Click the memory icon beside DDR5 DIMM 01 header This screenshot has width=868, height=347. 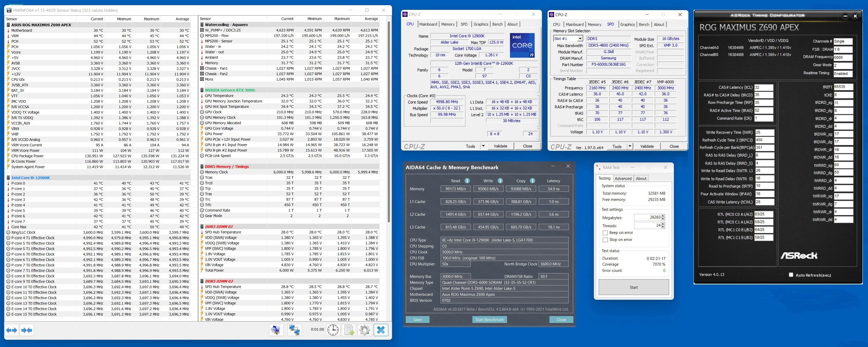[202, 226]
